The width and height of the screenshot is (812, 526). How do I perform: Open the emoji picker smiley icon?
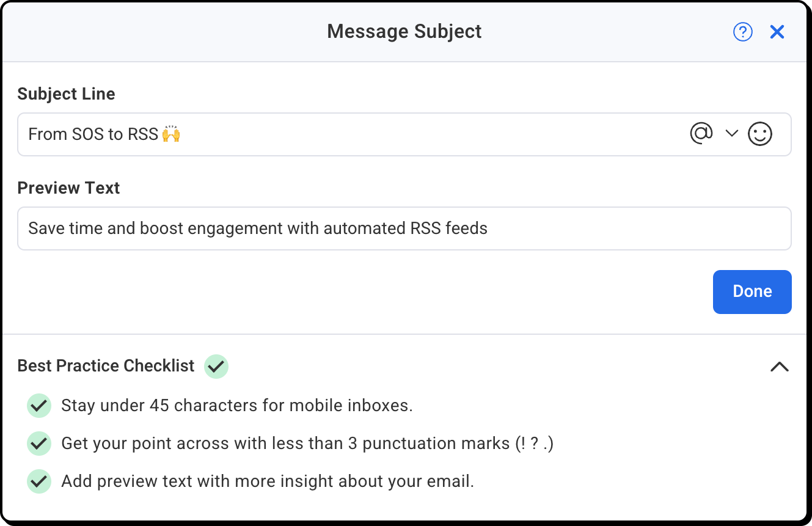(760, 134)
